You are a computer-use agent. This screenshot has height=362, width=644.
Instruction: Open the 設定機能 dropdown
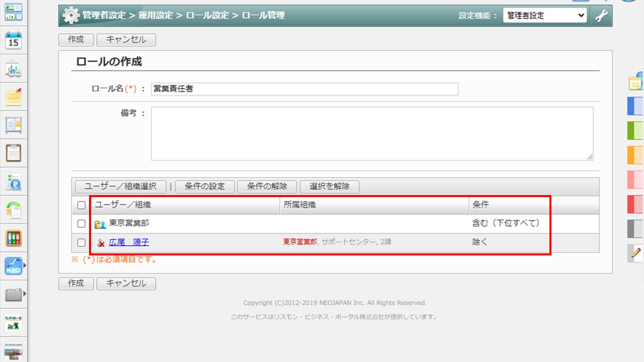545,16
